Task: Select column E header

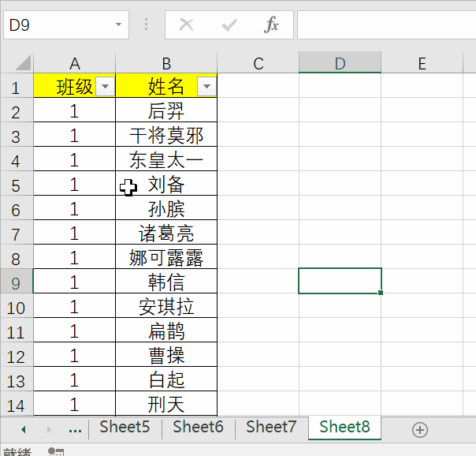Action: pos(422,63)
